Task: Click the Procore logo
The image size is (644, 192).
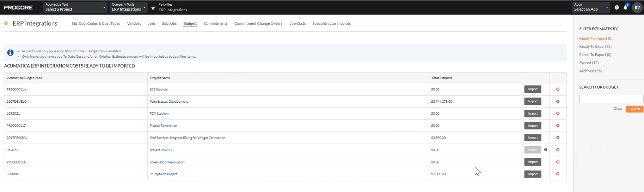Action: [x=18, y=7]
